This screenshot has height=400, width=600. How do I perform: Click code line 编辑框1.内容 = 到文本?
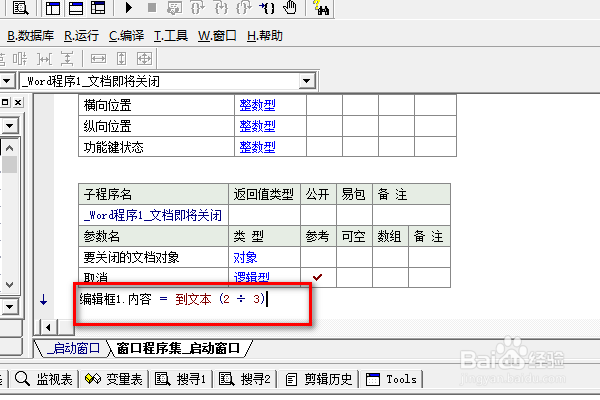click(x=172, y=299)
